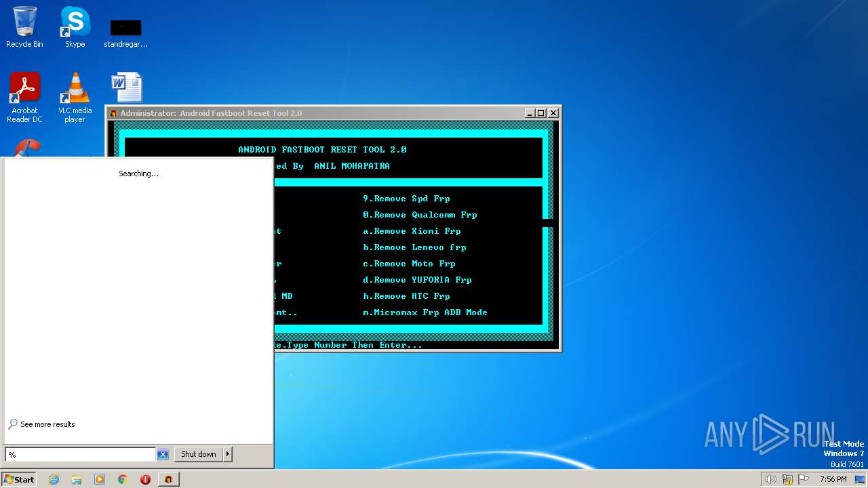Open Windows Explorer folder taskbar icon
This screenshot has height=488, width=868.
pos(77,479)
